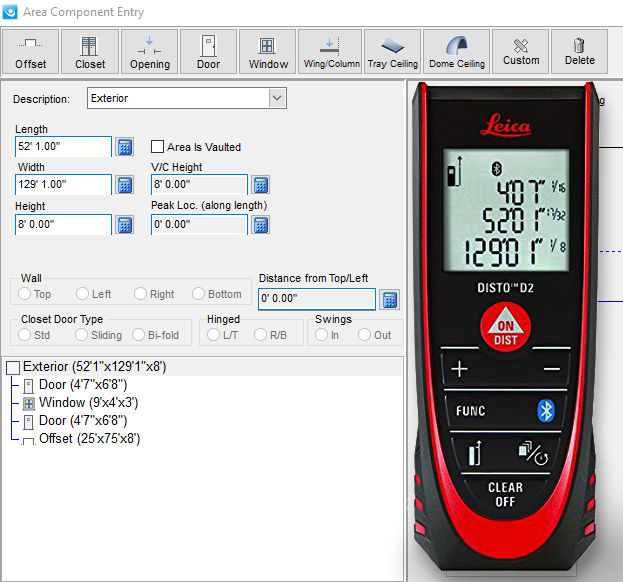
Task: Open calculator for V/C Height field
Action: 261,185
